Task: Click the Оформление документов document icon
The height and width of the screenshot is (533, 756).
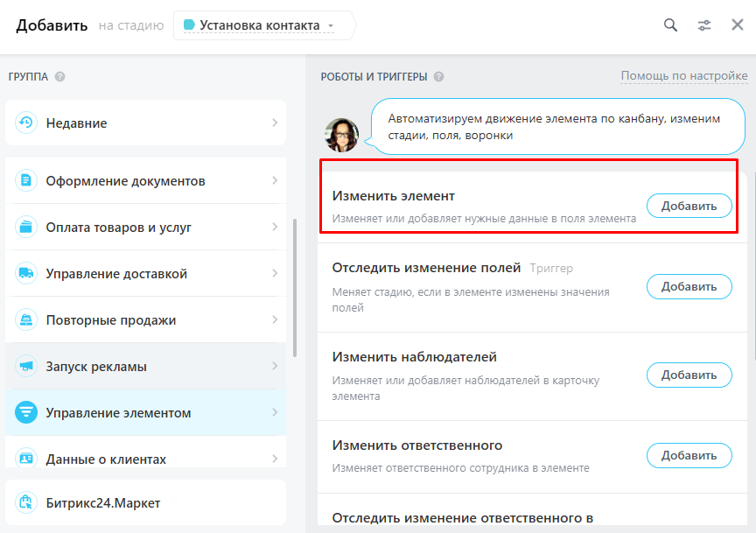Action: [26, 181]
